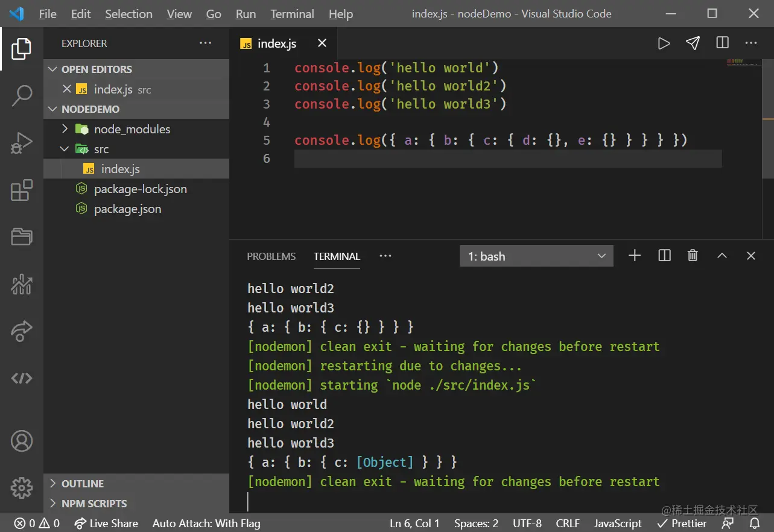The height and width of the screenshot is (532, 774).
Task: Open the Help menu
Action: coord(341,14)
